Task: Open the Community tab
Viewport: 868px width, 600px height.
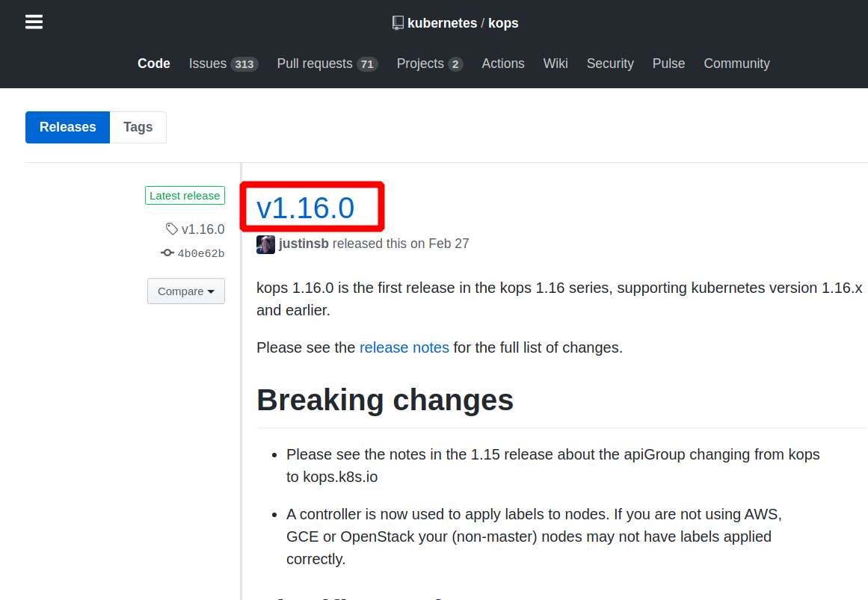Action: [x=737, y=64]
